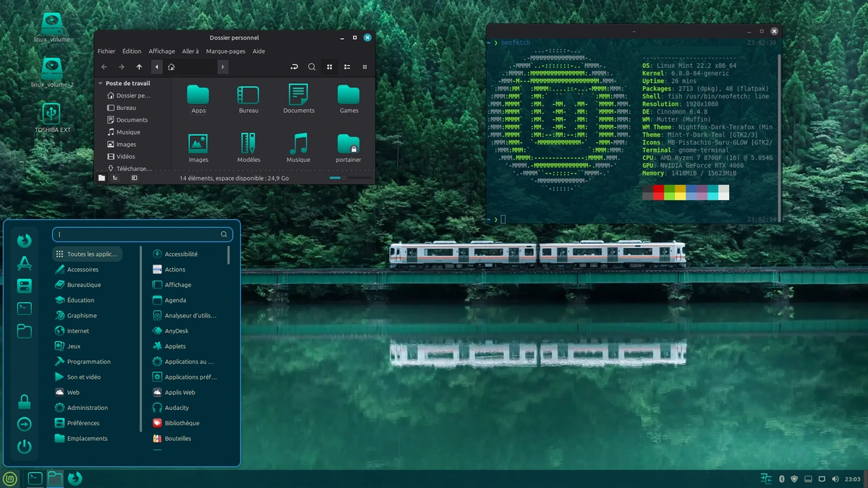Open the volume icon in system tray
This screenshot has height=488, width=868.
pos(835,478)
